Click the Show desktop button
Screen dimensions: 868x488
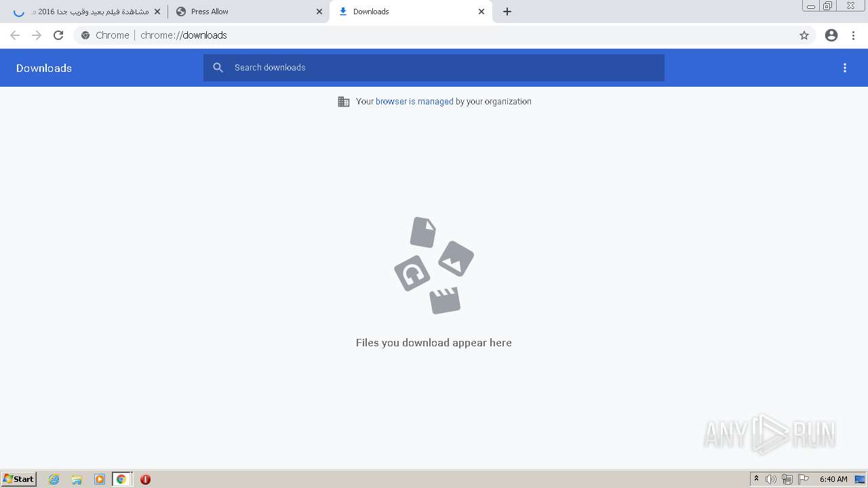coord(860,479)
